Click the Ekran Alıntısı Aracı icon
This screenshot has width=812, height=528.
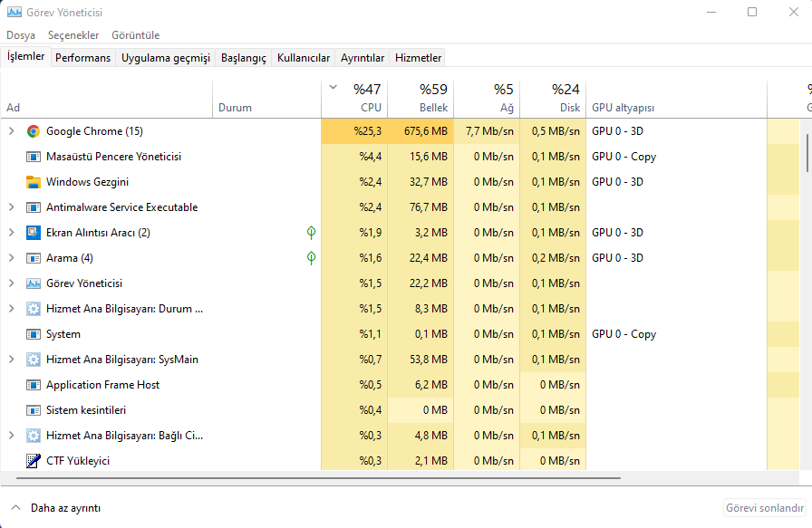pos(34,233)
